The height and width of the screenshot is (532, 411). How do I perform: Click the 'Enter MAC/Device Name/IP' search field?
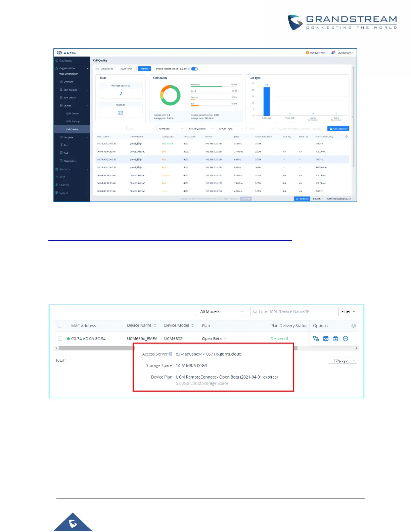(294, 311)
